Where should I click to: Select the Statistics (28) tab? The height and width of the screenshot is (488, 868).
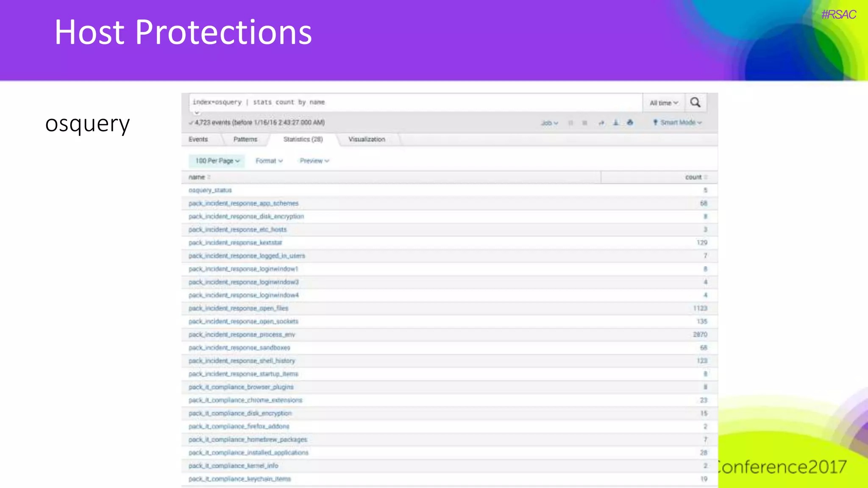[303, 139]
